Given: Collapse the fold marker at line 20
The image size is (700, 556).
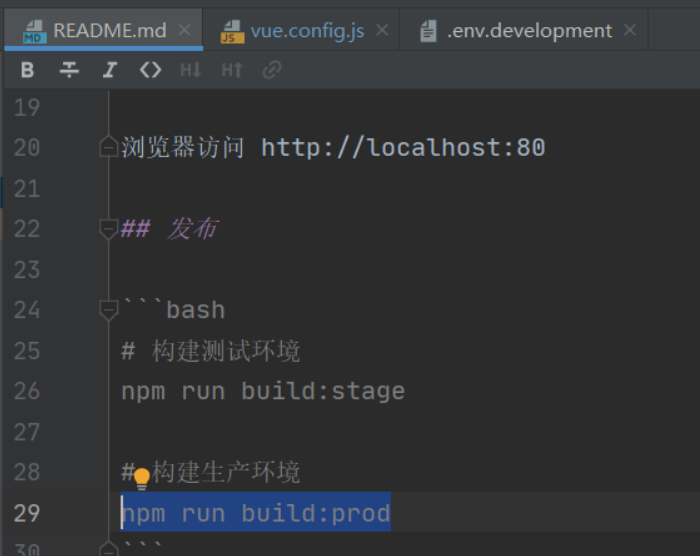Looking at the screenshot, I should coord(109,148).
